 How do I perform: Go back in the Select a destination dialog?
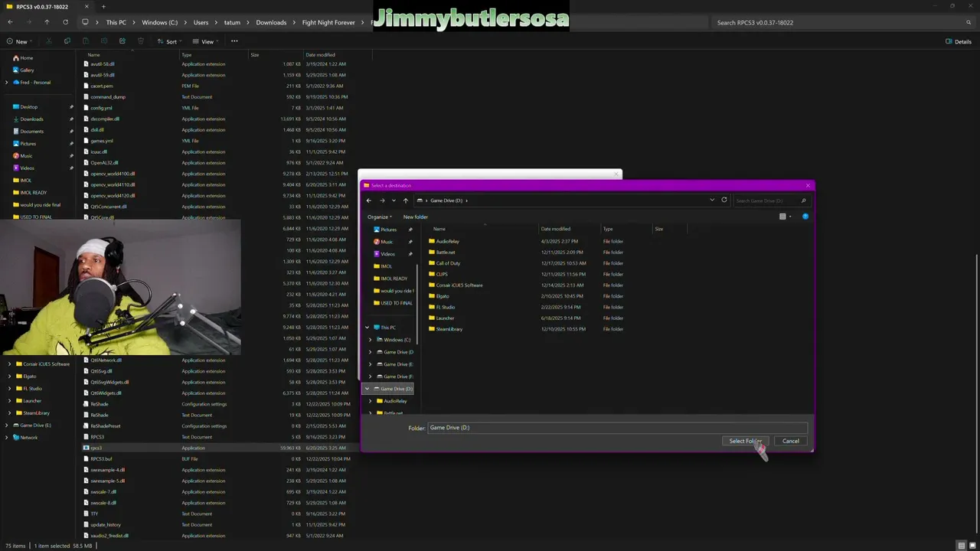tap(369, 201)
